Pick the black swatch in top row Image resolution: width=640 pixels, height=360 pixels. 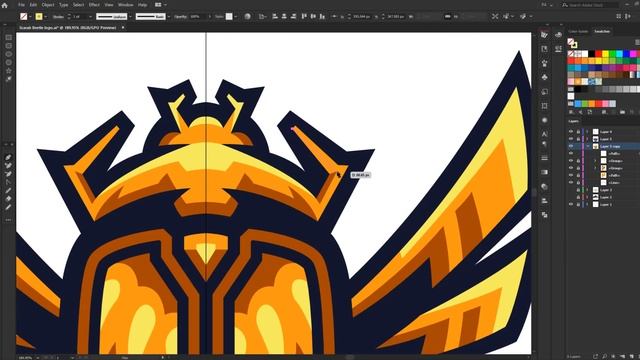591,53
